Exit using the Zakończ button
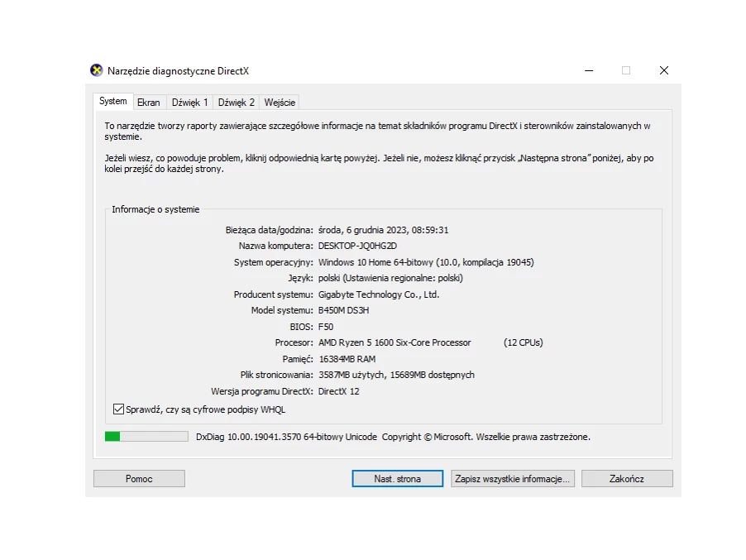The width and height of the screenshot is (746, 560). (x=627, y=479)
